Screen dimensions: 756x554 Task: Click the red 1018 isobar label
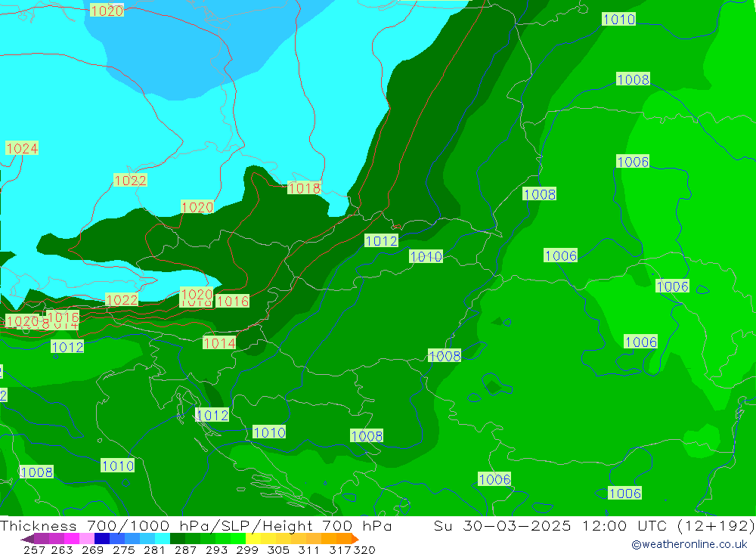pyautogui.click(x=304, y=188)
